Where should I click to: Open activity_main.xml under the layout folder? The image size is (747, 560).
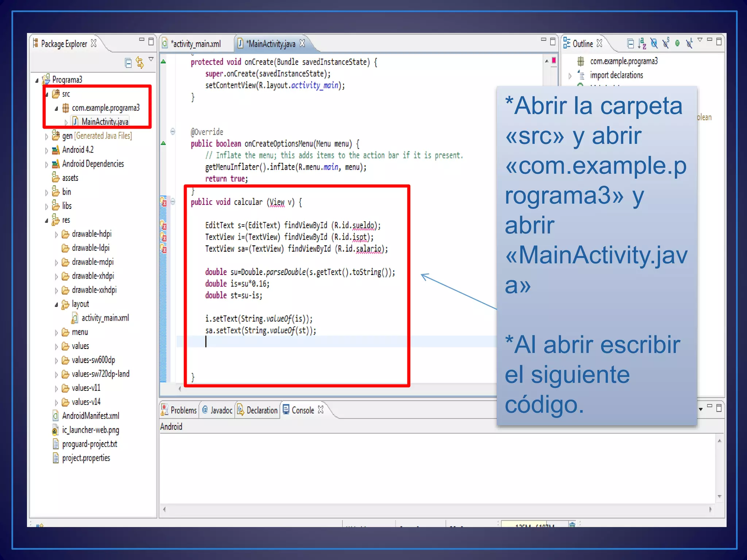105,318
